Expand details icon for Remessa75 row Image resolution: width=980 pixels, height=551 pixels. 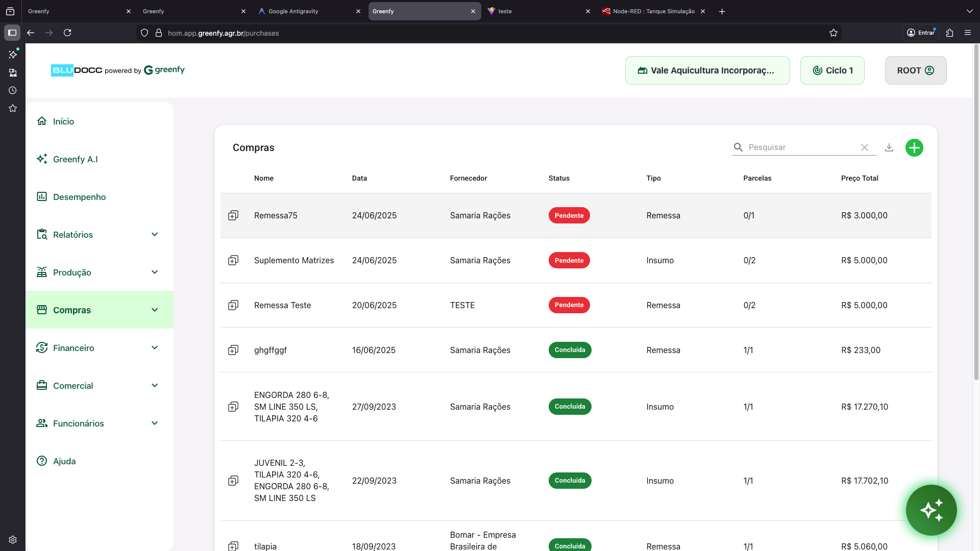233,215
